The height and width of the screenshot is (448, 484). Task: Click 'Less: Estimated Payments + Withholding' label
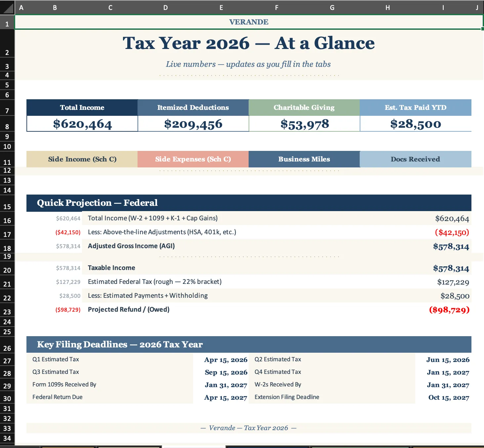[148, 296]
